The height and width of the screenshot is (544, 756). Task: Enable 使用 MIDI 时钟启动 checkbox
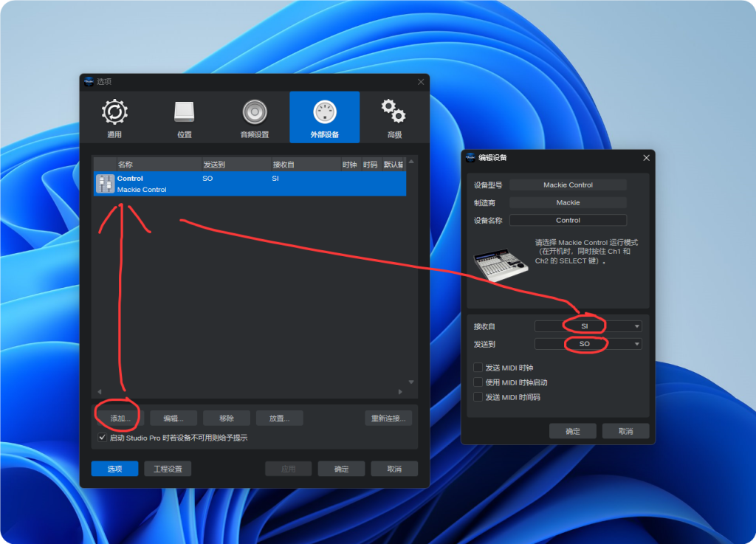tap(478, 382)
